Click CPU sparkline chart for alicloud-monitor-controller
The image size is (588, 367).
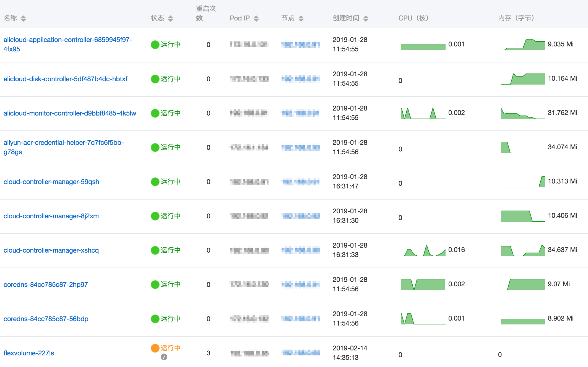423,113
